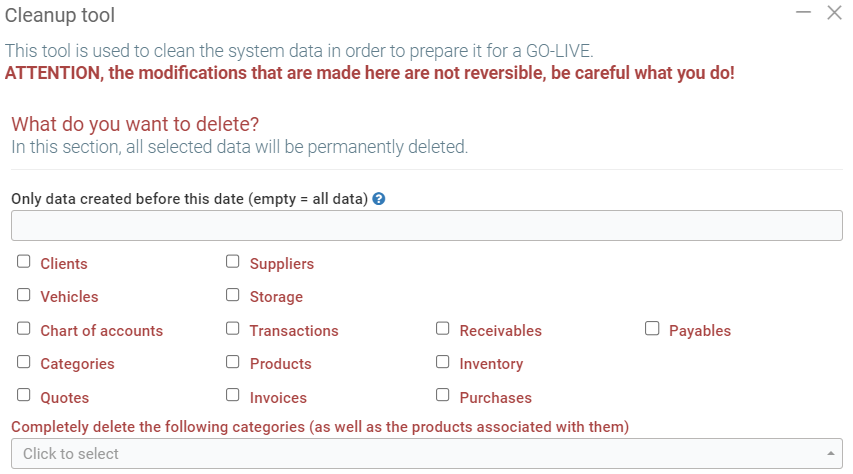The width and height of the screenshot is (853, 474).
Task: Check the Vehicles option
Action: click(24, 295)
